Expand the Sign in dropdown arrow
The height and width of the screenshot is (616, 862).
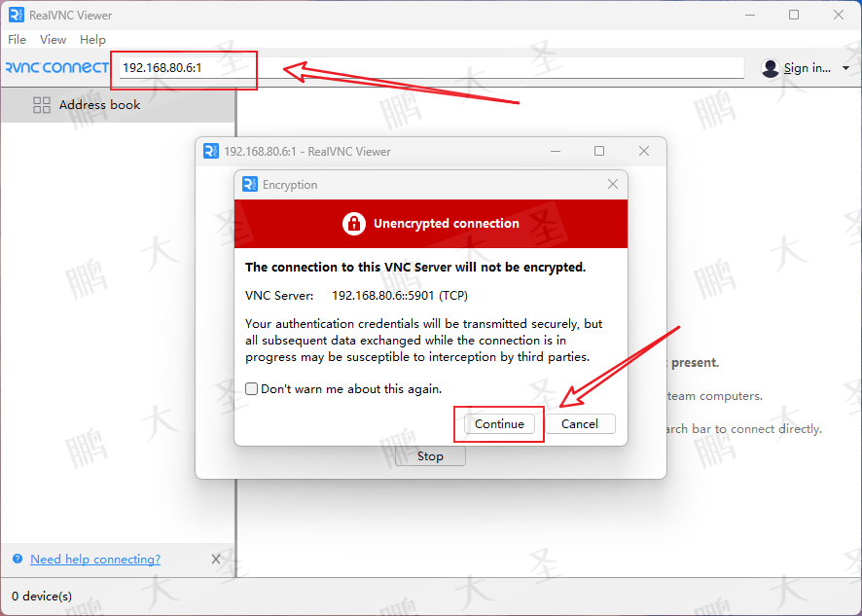[x=845, y=68]
